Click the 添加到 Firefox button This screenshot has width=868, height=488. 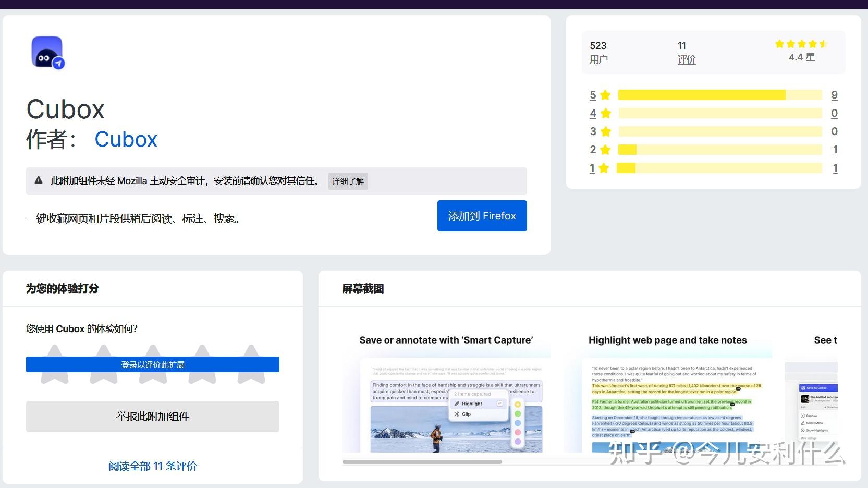coord(481,215)
